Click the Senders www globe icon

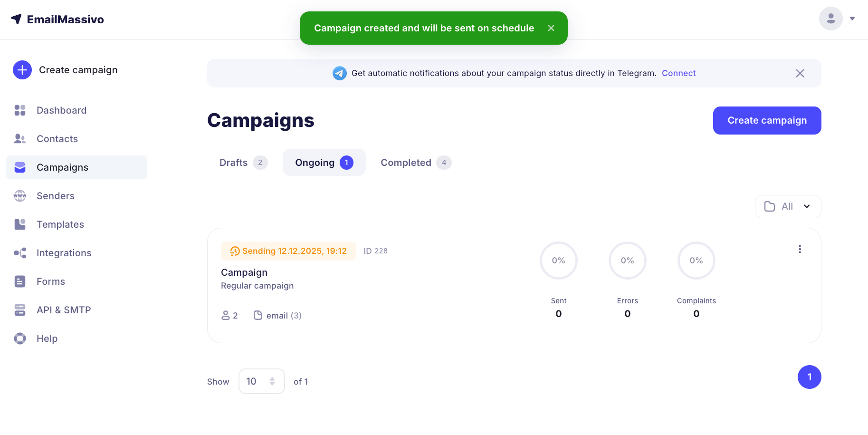20,196
